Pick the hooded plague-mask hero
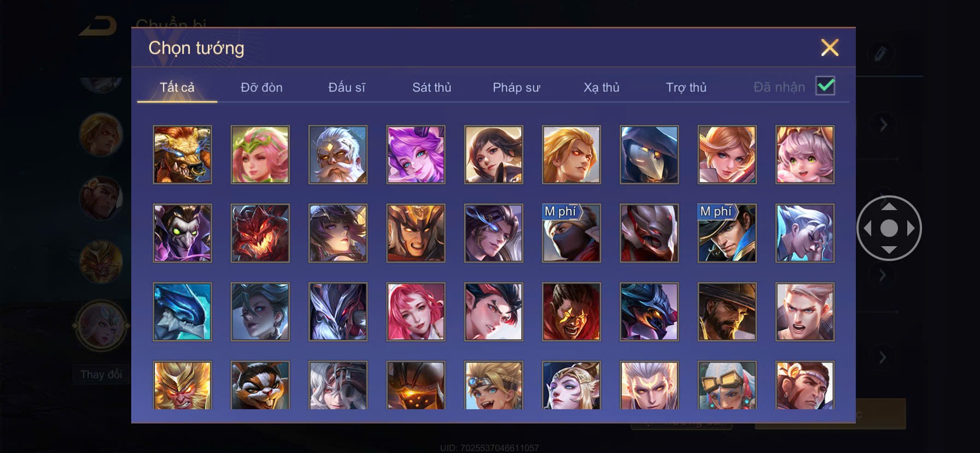 pos(649,154)
